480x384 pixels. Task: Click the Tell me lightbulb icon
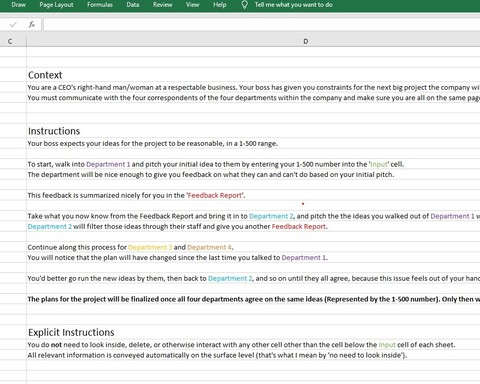(x=244, y=5)
